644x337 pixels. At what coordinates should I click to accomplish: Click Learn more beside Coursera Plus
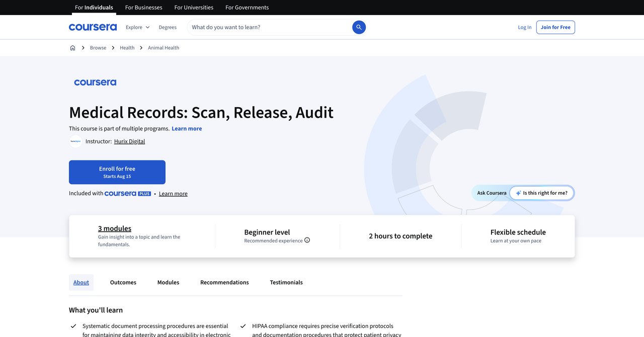coord(173,194)
